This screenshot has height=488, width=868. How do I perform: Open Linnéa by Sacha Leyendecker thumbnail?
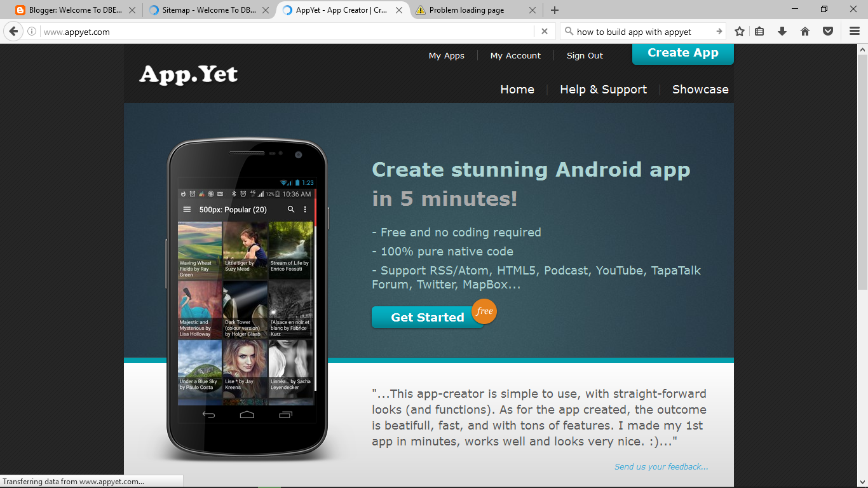pos(290,369)
